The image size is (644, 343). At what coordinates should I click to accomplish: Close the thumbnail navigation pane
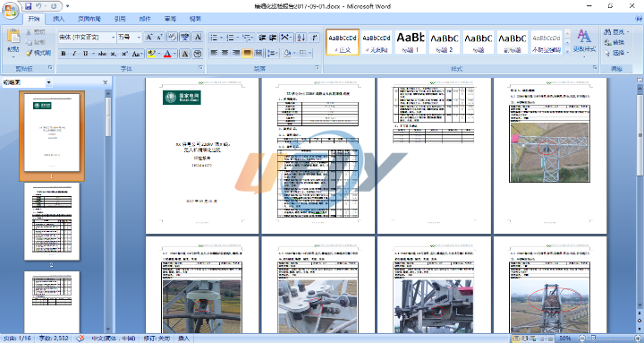106,82
